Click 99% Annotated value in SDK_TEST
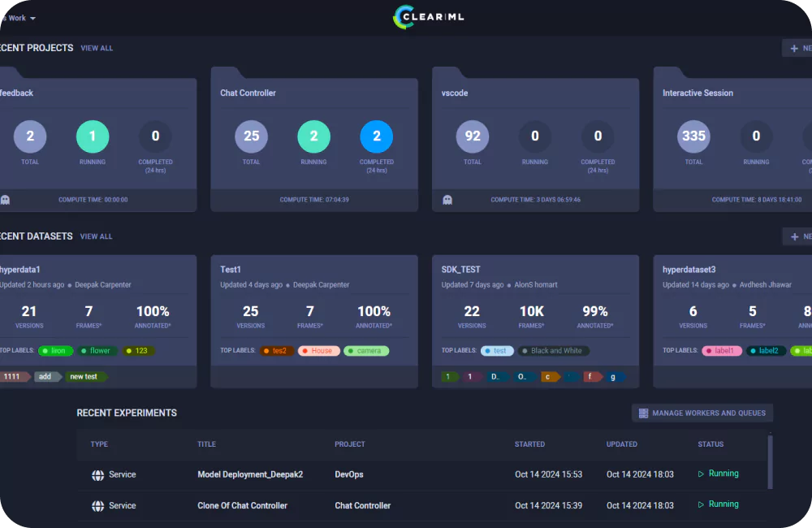This screenshot has width=812, height=528. point(595,311)
